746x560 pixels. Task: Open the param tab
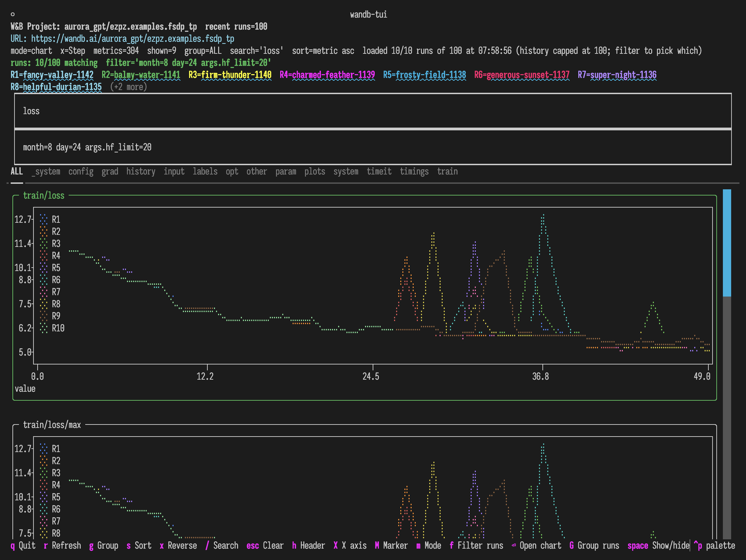286,171
